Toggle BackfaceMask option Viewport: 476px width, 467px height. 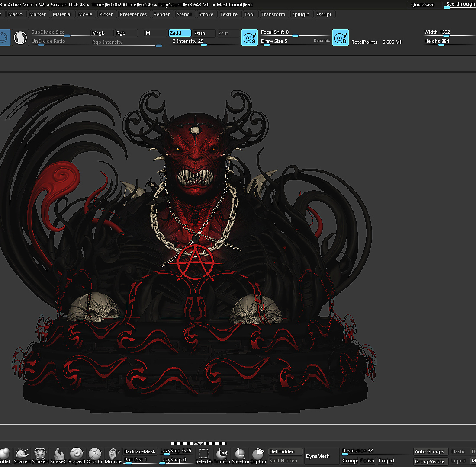click(140, 451)
